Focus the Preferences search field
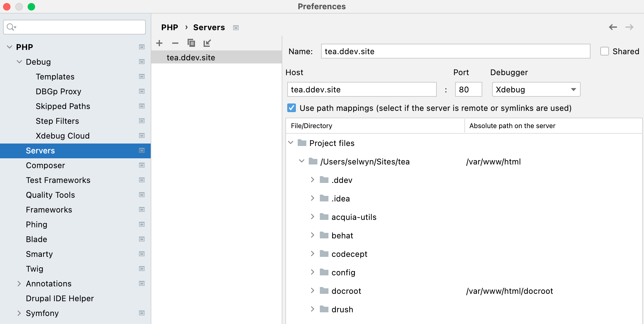The width and height of the screenshot is (644, 324). (x=74, y=27)
